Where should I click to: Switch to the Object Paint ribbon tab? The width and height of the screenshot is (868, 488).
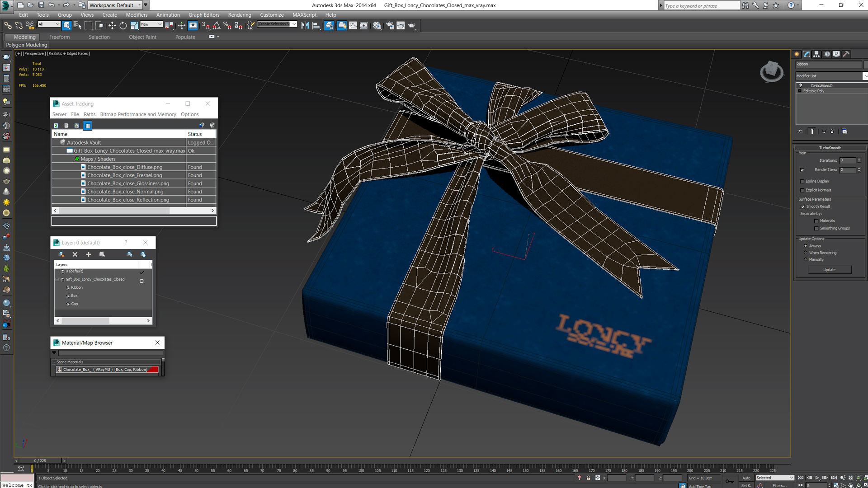(142, 37)
